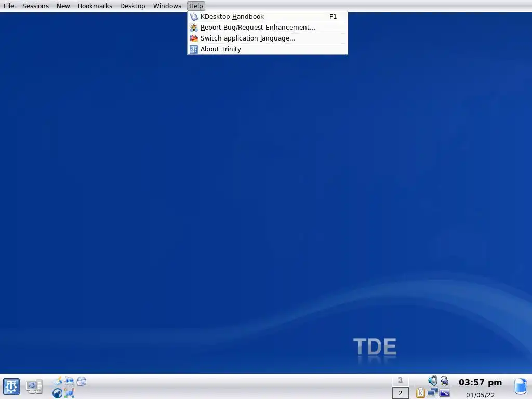Click the Trinity logo icon beside About Trinity

[194, 49]
